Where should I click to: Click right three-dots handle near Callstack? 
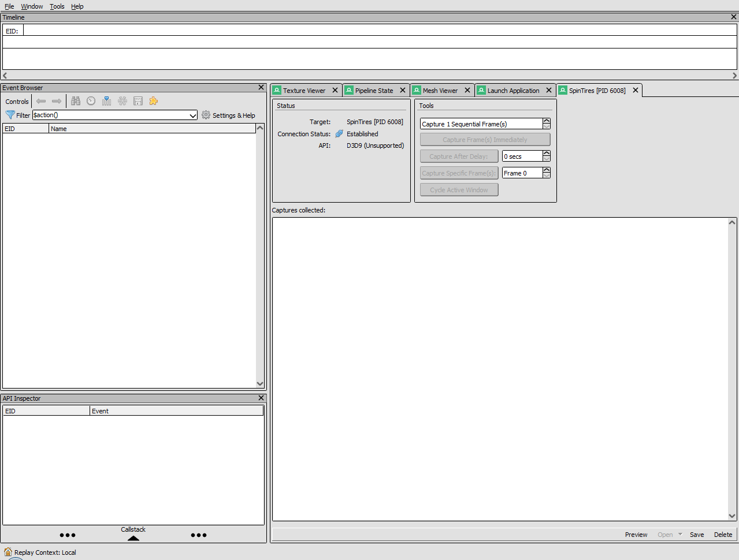pos(199,535)
